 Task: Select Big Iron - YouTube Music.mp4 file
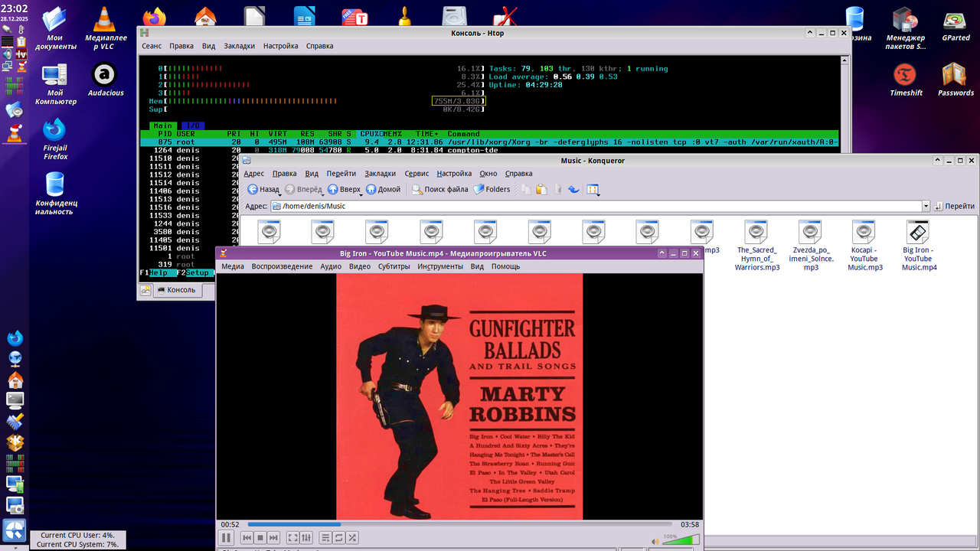[918, 245]
